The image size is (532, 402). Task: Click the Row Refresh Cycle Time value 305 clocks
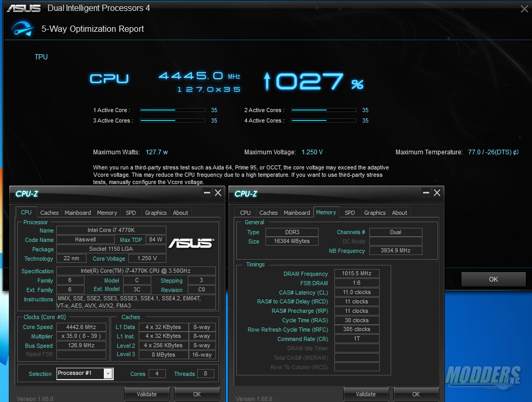click(x=357, y=330)
